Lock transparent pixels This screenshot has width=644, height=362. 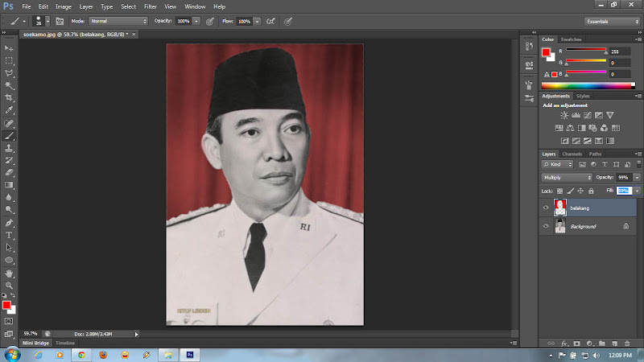(x=559, y=191)
